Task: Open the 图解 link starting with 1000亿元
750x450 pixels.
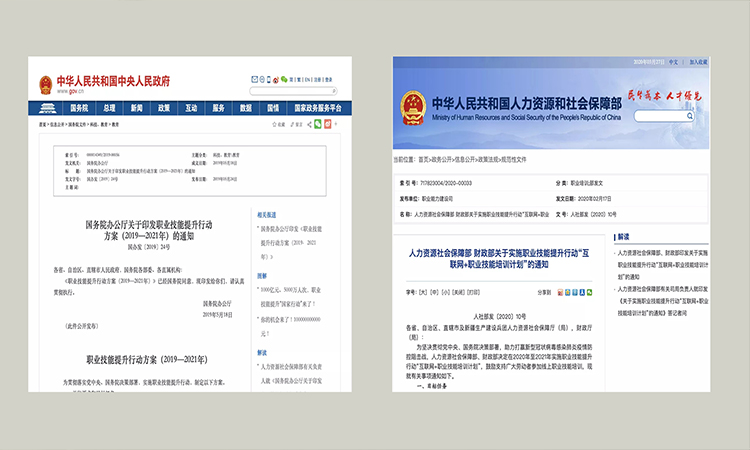Action: (x=290, y=297)
